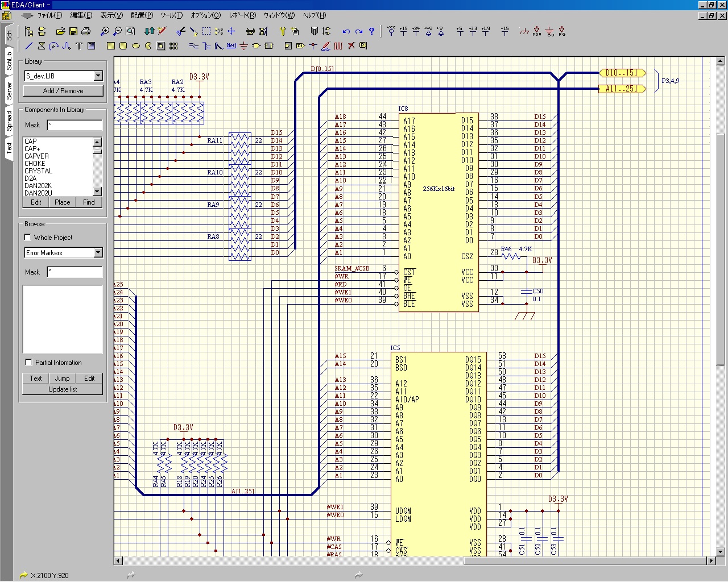Viewport: 728px width, 582px height.
Task: Select the rounded rectangle drawing tool
Action: coord(123,45)
